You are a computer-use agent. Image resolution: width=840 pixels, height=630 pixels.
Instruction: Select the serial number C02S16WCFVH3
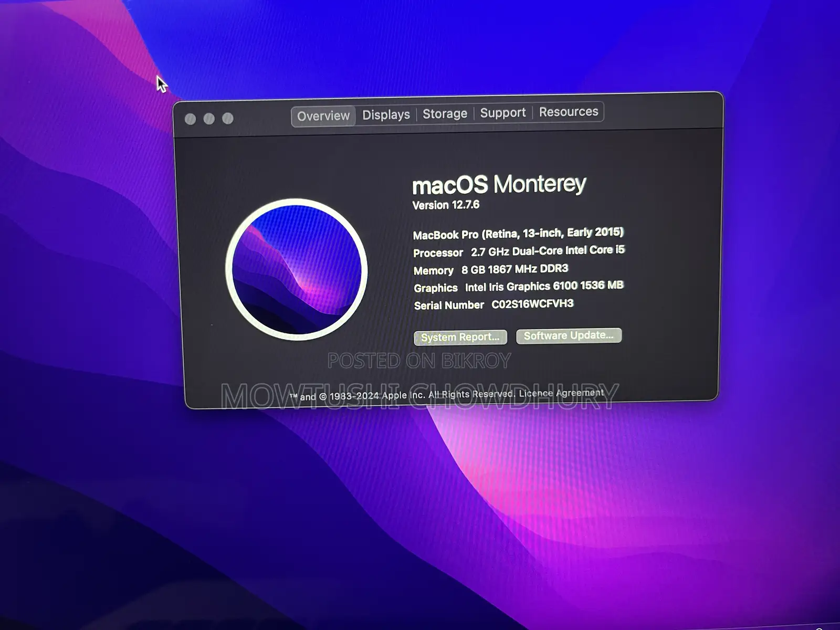coord(532,304)
